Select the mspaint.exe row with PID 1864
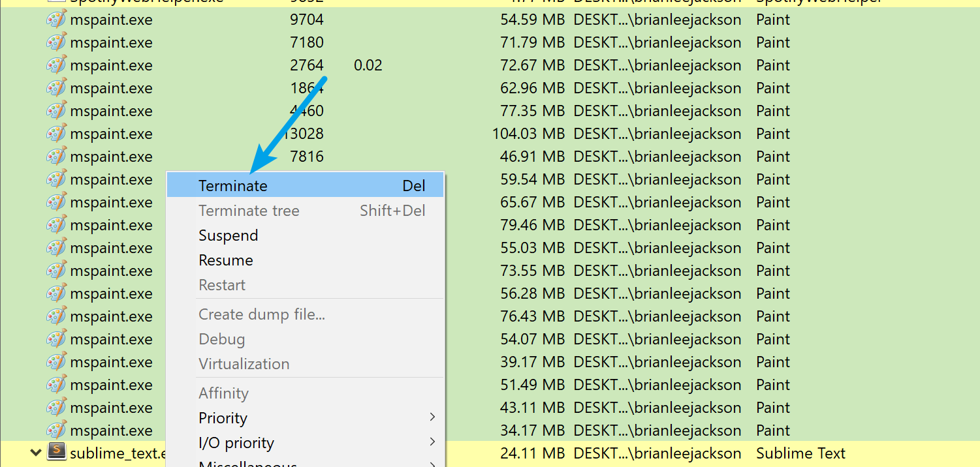Viewport: 980px width, 467px height. [x=111, y=88]
